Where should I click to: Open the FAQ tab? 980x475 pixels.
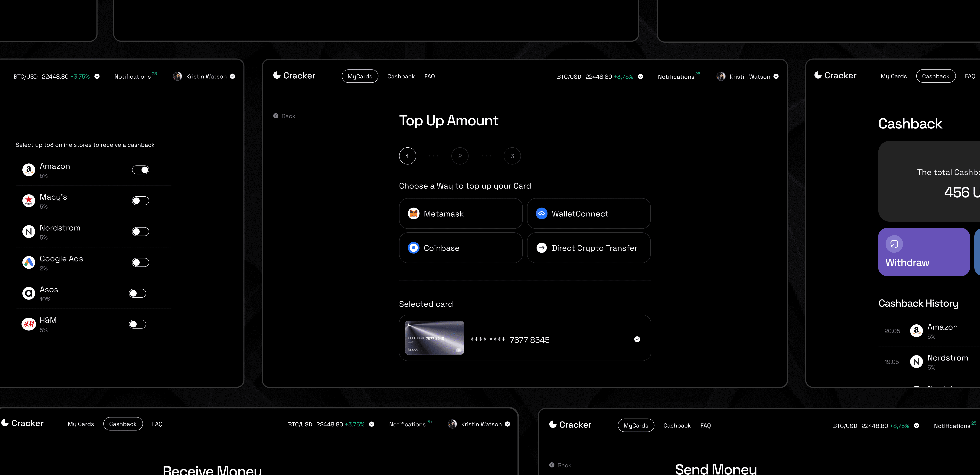click(430, 76)
